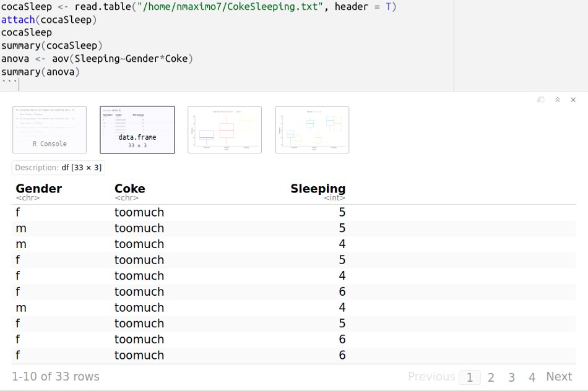Image resolution: width=588 pixels, height=391 pixels.
Task: Click the Gender column header
Action: coord(39,189)
